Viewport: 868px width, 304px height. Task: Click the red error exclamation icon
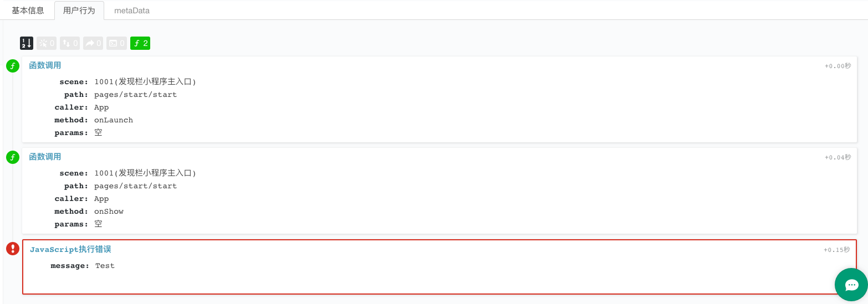click(13, 249)
